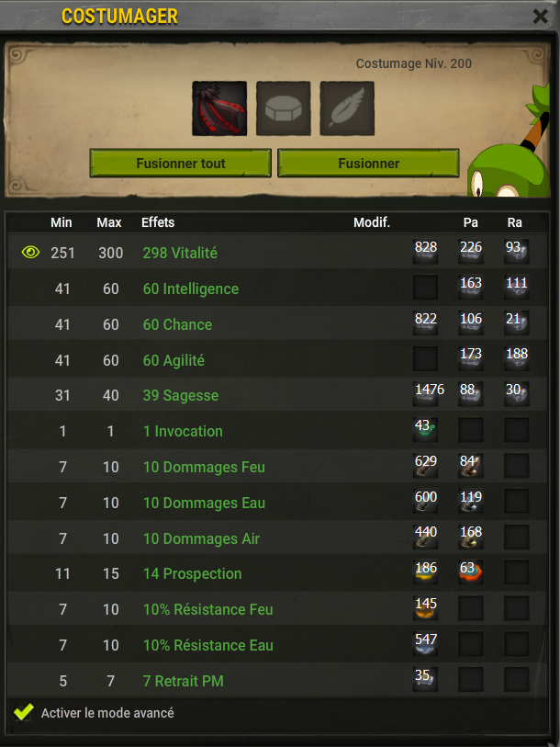
Task: Click the Fusionner button
Action: tap(368, 163)
